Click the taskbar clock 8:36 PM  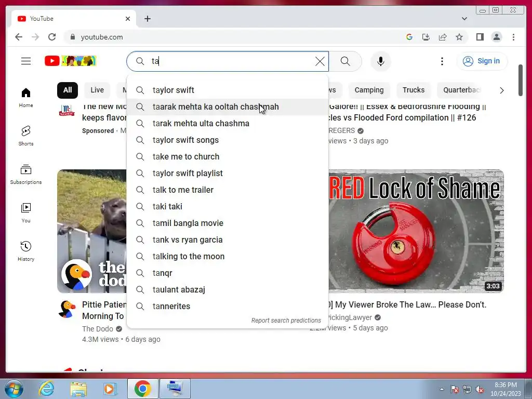(506, 389)
